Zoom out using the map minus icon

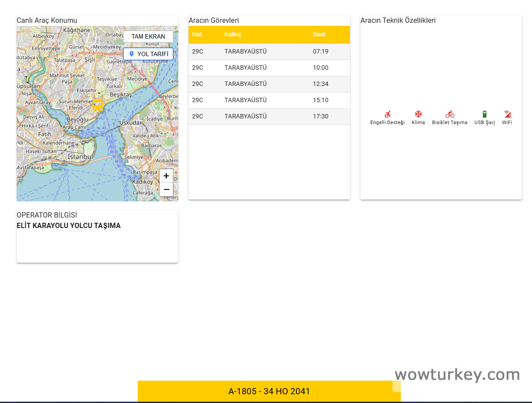166,189
